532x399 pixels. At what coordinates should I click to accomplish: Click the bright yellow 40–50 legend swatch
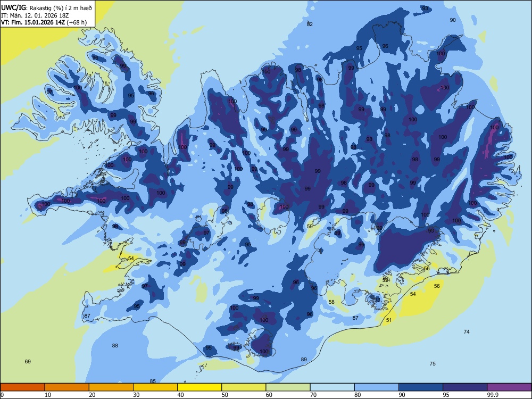[199, 387]
